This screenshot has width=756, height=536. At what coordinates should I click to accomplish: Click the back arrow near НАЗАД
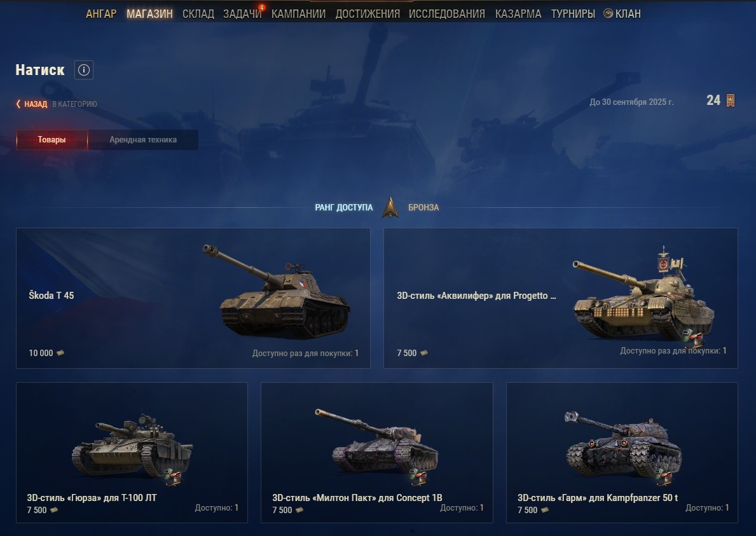tap(18, 104)
